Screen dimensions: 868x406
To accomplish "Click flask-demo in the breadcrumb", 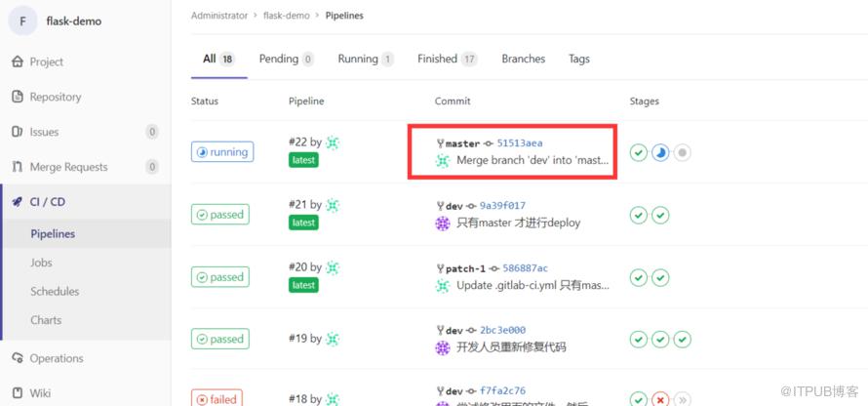I will (x=286, y=16).
